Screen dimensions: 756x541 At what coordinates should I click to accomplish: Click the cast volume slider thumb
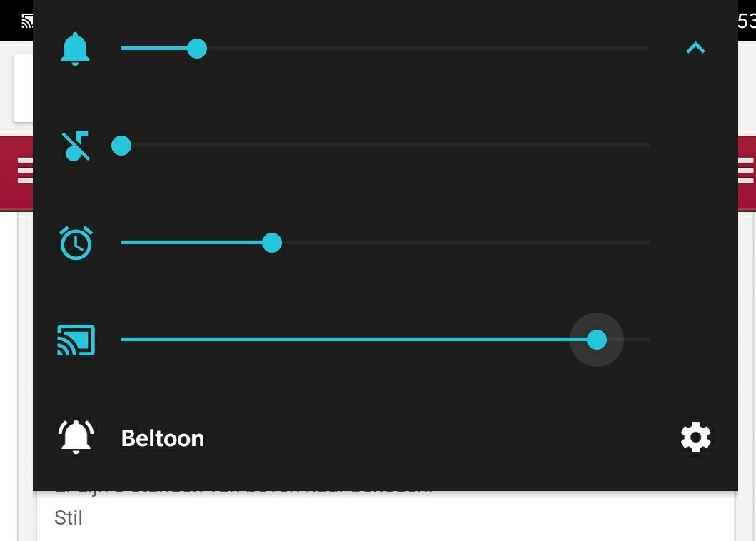(x=597, y=340)
